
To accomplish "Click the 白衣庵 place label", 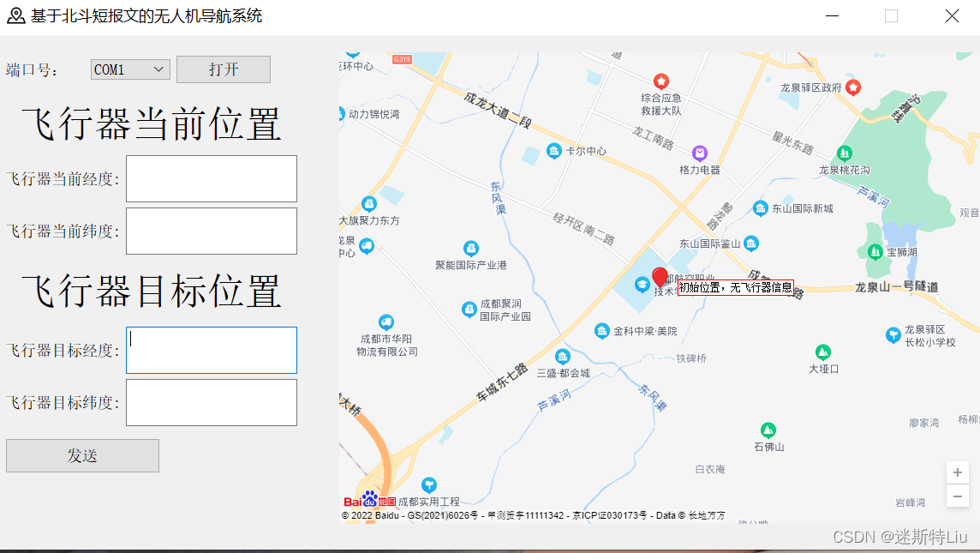I will (710, 469).
